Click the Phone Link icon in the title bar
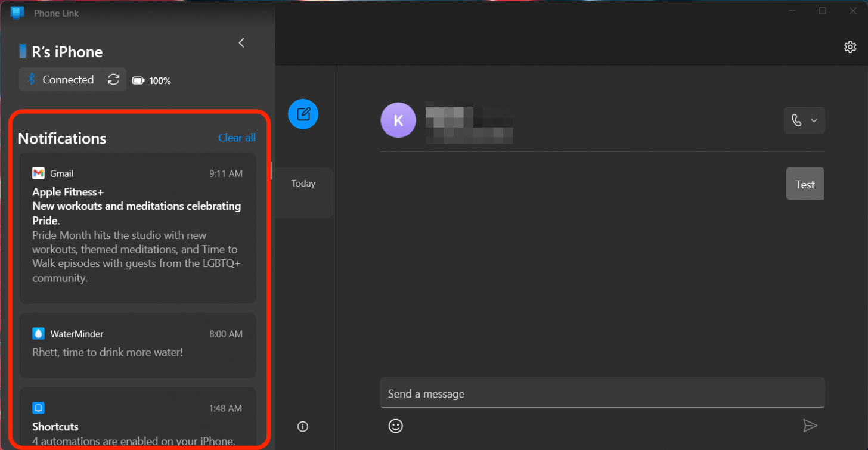 [17, 13]
